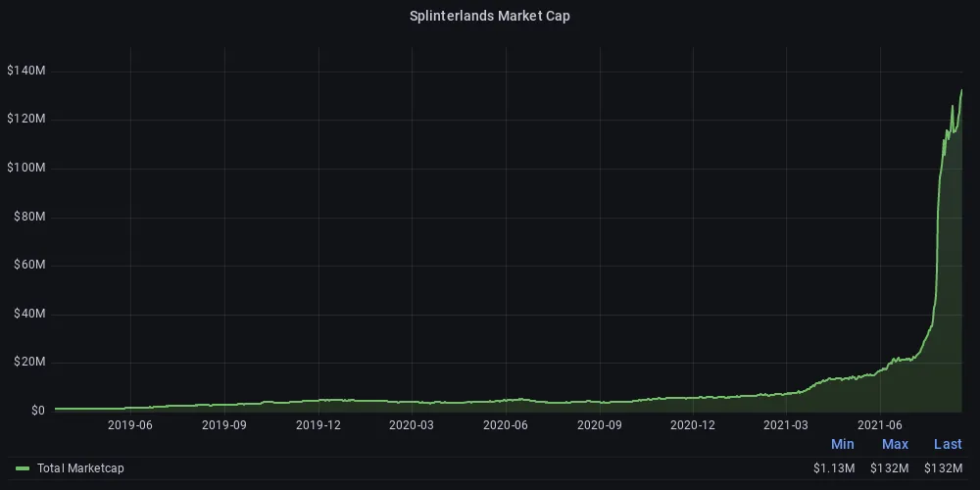The image size is (980, 490).
Task: Click the chart line's final peak point
Action: tap(961, 90)
